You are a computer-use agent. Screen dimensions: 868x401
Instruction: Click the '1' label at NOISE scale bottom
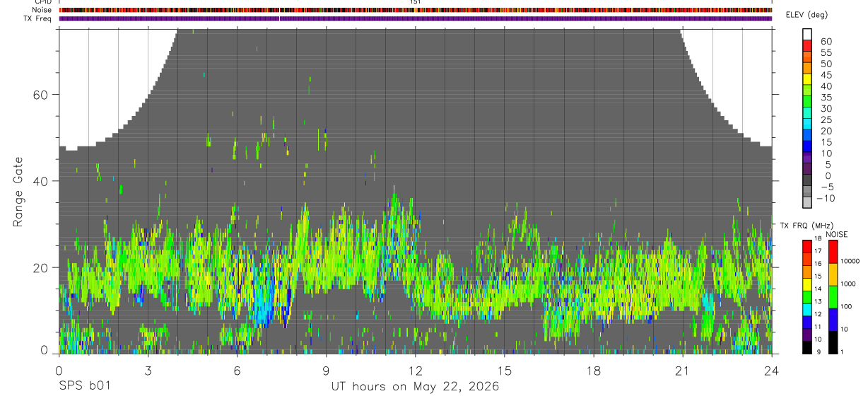point(841,351)
